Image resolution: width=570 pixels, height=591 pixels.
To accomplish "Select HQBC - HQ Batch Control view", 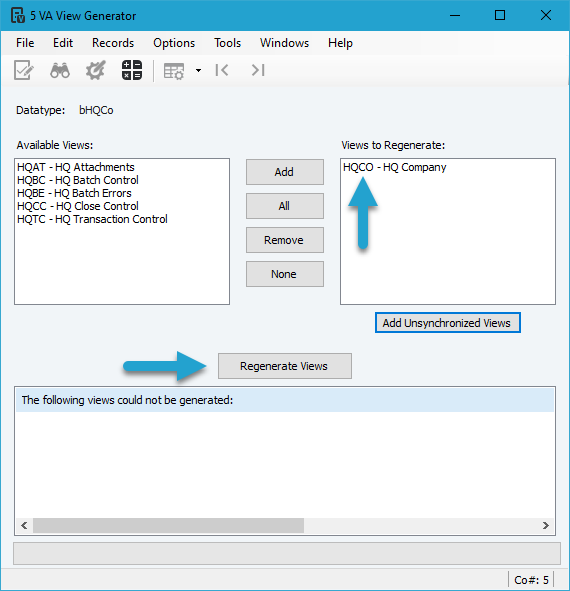I will [78, 180].
